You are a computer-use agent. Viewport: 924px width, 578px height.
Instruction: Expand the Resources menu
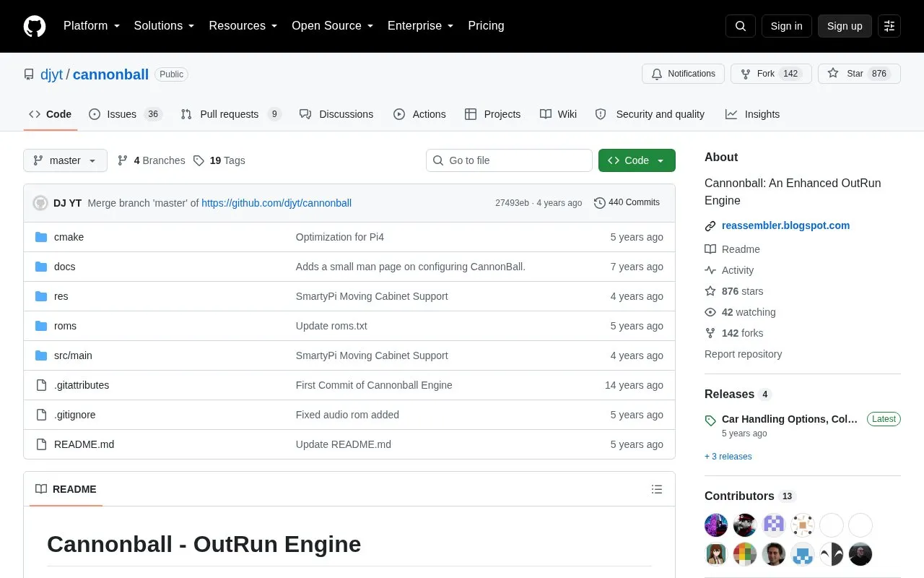243,26
